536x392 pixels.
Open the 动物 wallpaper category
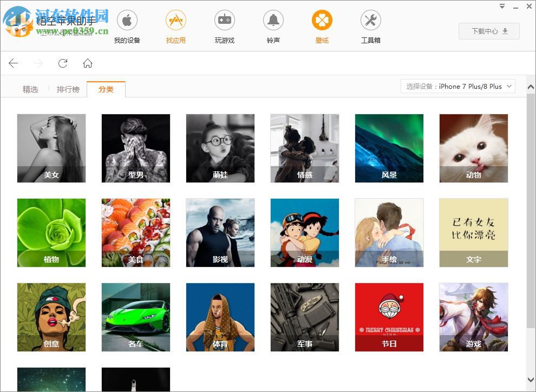[x=473, y=148]
